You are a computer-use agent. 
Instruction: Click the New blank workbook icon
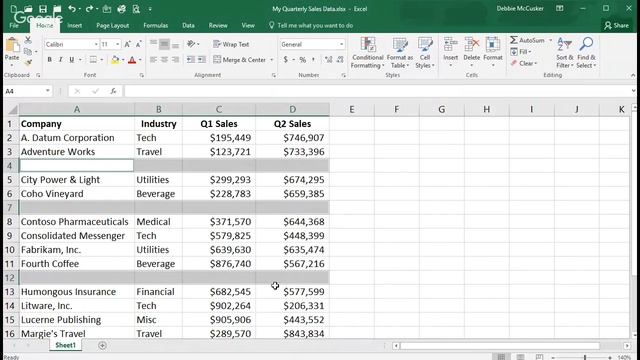(x=14, y=9)
